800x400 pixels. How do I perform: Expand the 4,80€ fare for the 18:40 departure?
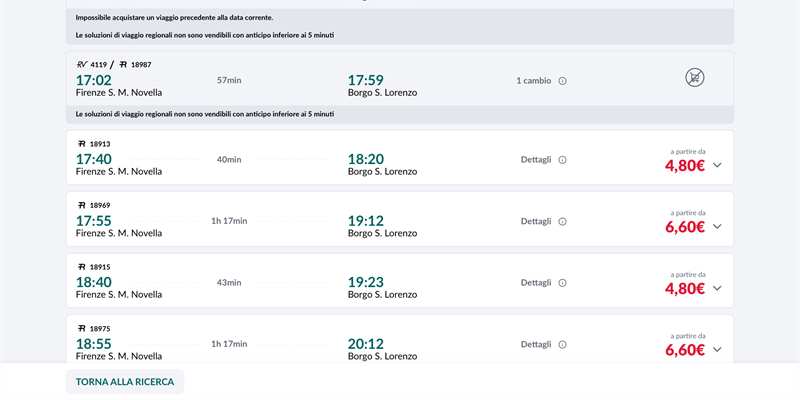tap(717, 289)
